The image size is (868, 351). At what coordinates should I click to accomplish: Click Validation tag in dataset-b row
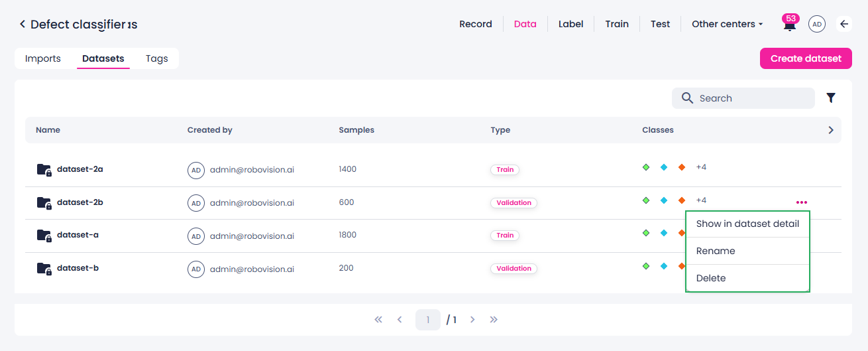(514, 269)
